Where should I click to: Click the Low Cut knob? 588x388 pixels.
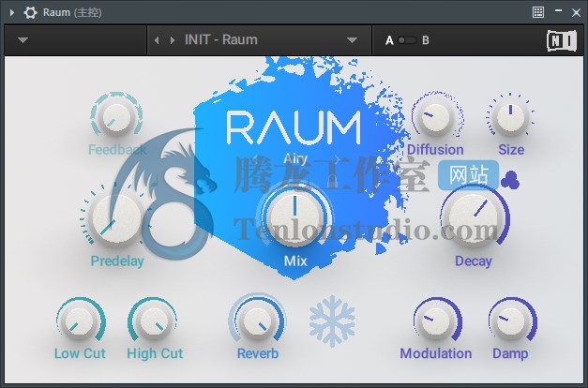click(x=81, y=322)
